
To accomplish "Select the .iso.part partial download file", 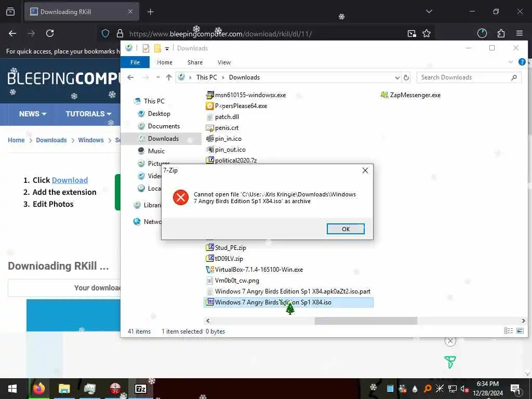I will (288, 291).
